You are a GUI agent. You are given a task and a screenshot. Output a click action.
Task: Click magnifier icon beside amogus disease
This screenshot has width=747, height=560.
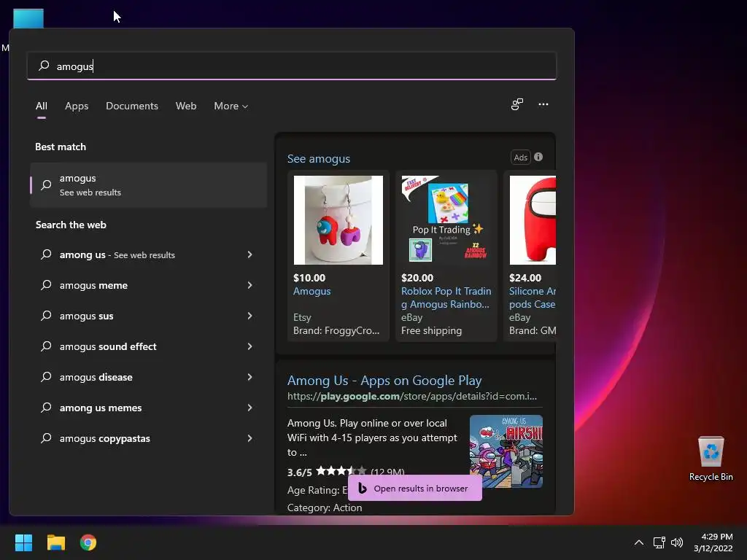(x=46, y=377)
